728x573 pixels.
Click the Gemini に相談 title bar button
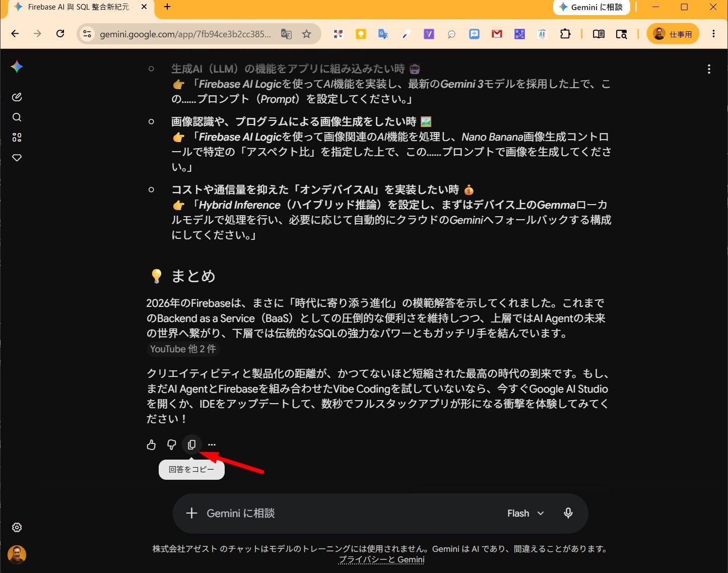pos(591,7)
